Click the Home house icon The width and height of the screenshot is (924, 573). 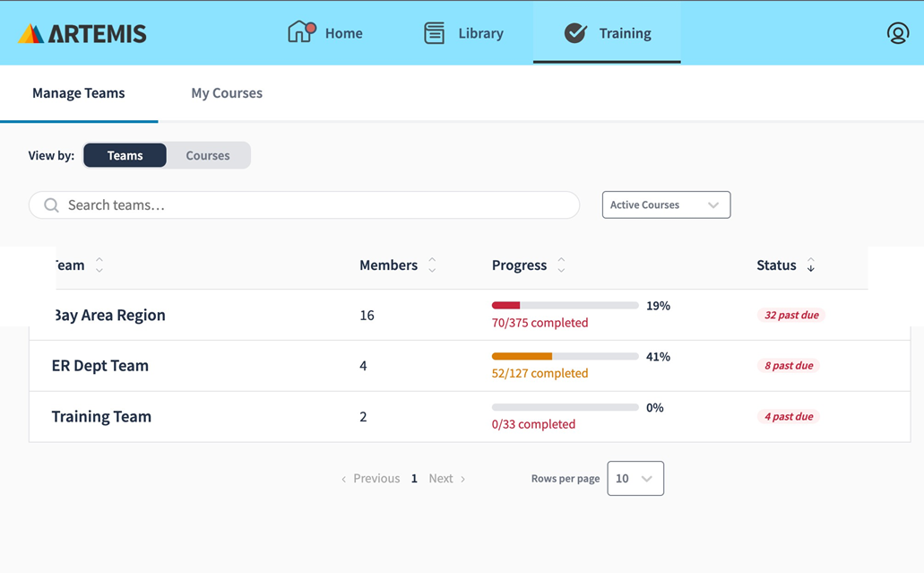(x=301, y=32)
